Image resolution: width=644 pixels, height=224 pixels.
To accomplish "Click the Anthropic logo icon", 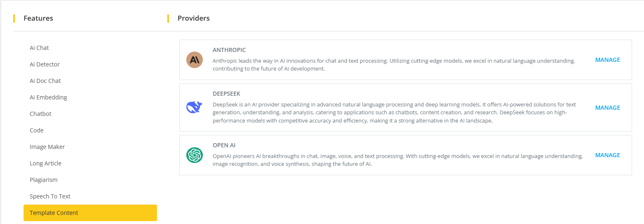I will 195,60.
